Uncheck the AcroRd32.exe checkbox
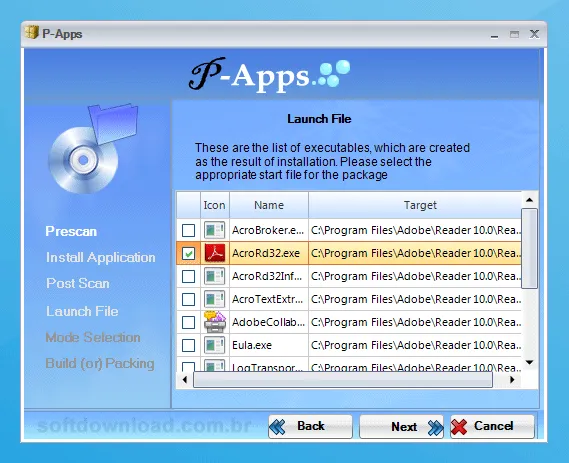Viewport: 569px width, 463px height. click(188, 253)
